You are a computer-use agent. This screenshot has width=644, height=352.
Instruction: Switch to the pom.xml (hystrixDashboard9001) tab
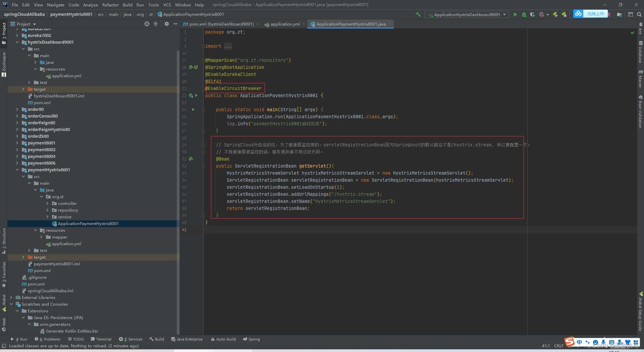pyautogui.click(x=221, y=24)
